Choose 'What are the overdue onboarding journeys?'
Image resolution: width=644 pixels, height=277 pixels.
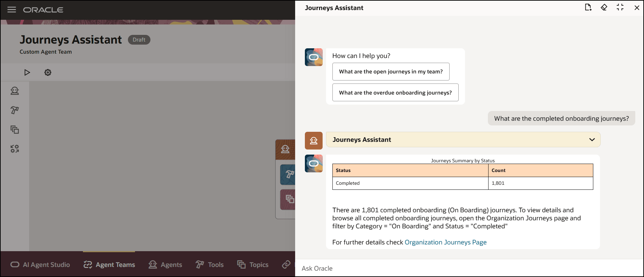tap(396, 93)
